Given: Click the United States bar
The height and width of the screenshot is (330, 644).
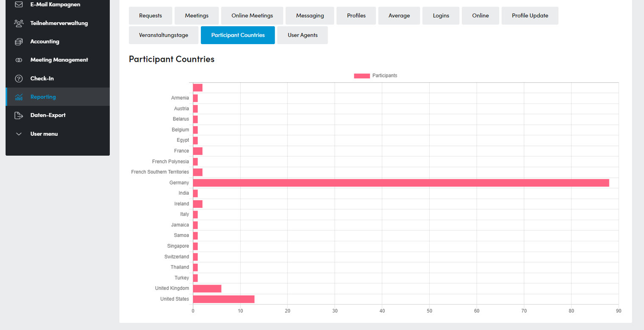Looking at the screenshot, I should point(224,299).
